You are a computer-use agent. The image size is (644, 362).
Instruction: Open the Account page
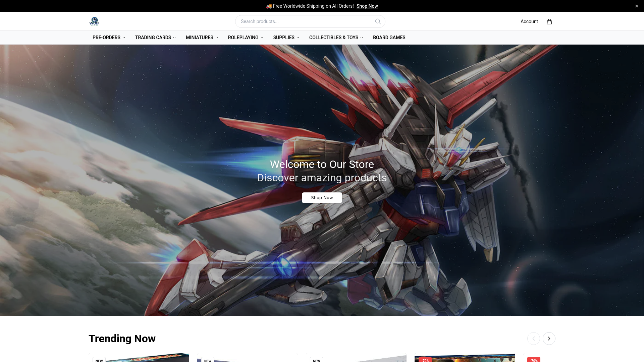[x=529, y=21]
